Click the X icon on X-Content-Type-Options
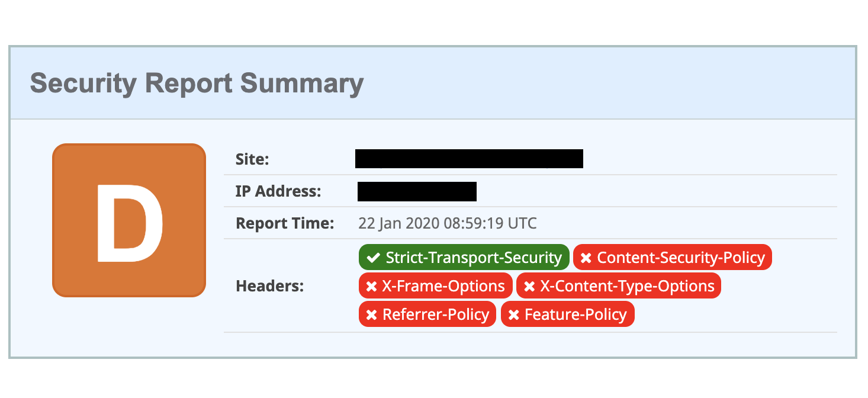Image resolution: width=868 pixels, height=398 pixels. point(529,287)
